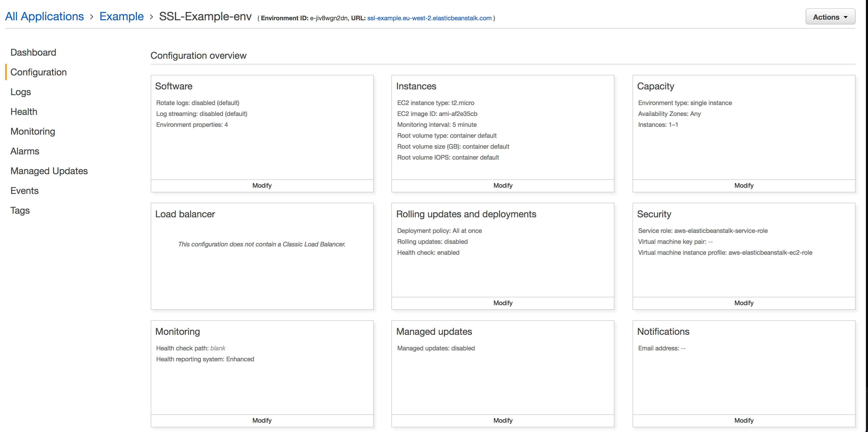Click 'Rotate logs: disabled (default)' text
The width and height of the screenshot is (868, 432).
(198, 103)
